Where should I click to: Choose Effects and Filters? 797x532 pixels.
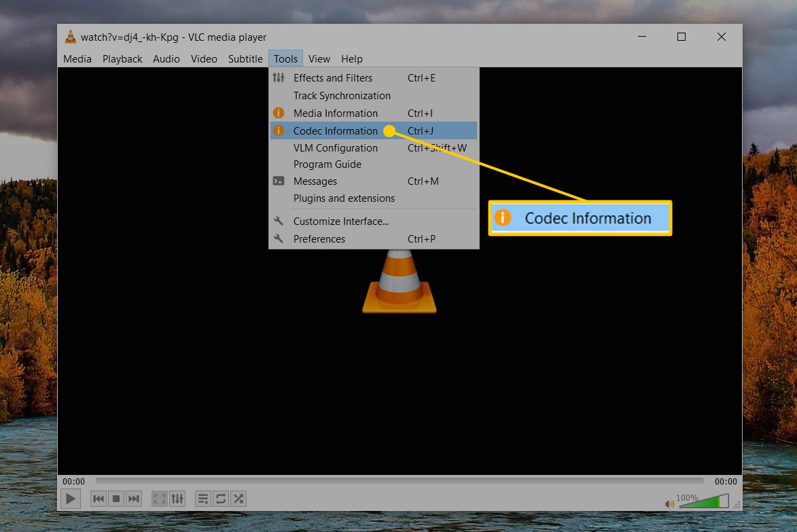click(x=374, y=77)
